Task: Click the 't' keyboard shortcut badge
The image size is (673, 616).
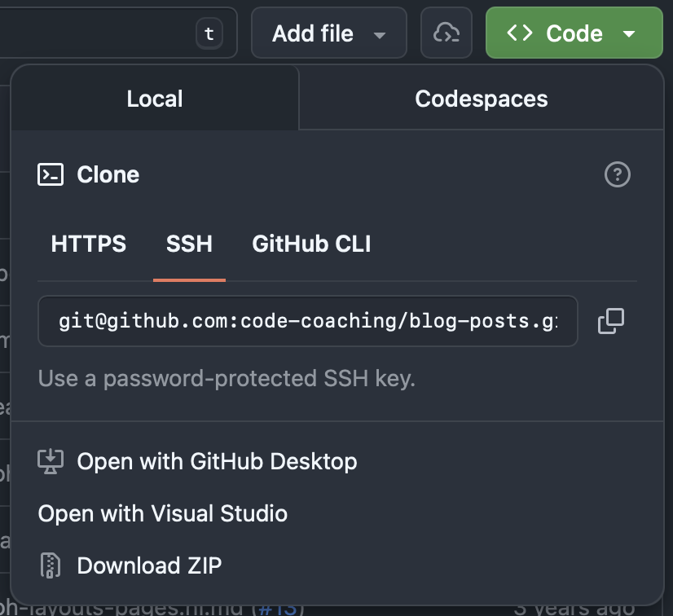Action: coord(209,33)
